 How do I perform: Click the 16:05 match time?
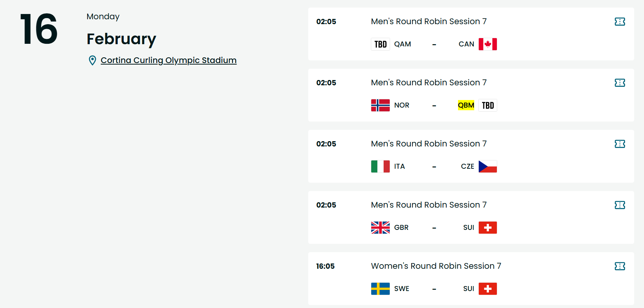pyautogui.click(x=325, y=266)
